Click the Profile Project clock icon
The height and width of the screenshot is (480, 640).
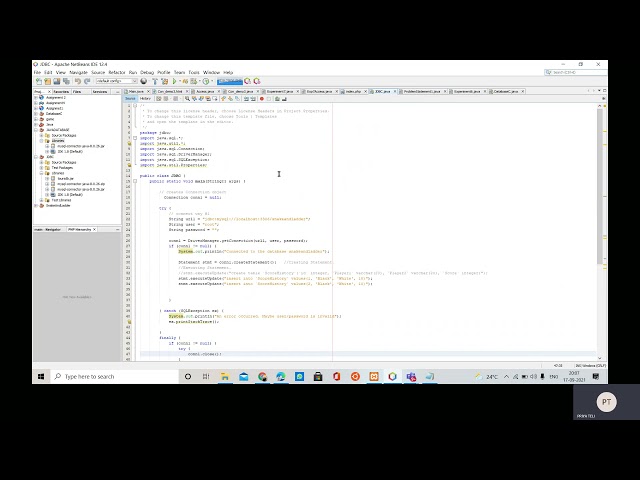(x=206, y=81)
